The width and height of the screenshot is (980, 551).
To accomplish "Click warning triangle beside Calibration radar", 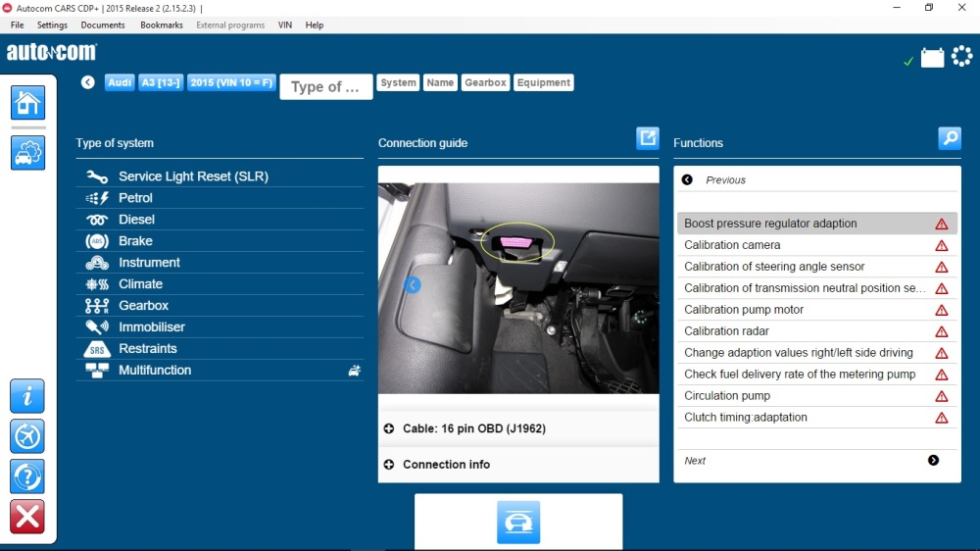I will (941, 332).
